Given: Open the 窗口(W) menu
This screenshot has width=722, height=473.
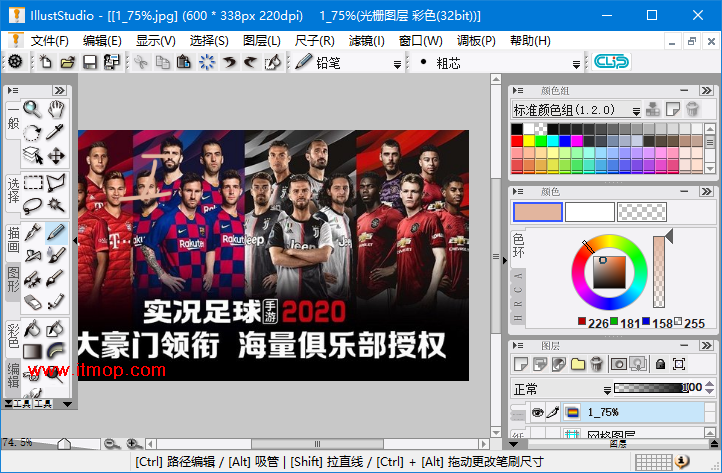Looking at the screenshot, I should tap(420, 41).
